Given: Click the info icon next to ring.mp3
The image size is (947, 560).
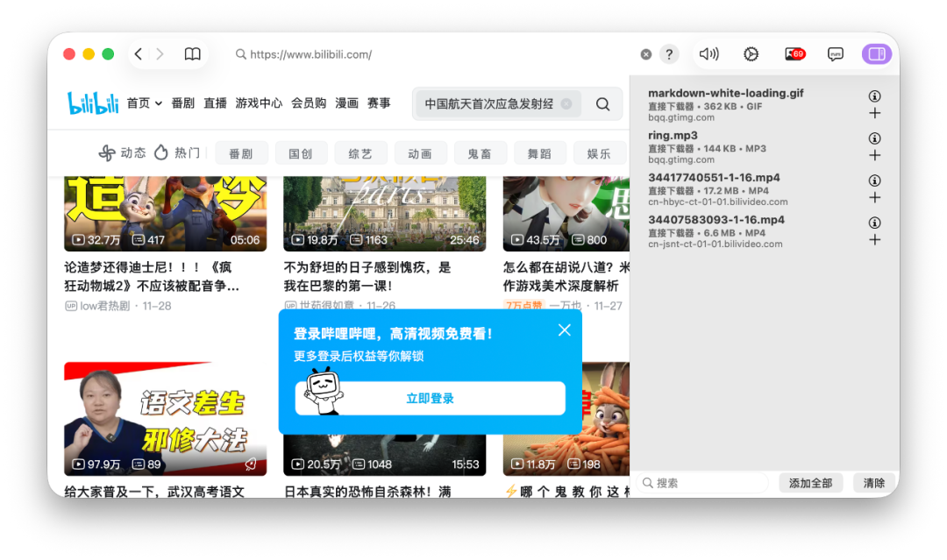Looking at the screenshot, I should tap(874, 138).
